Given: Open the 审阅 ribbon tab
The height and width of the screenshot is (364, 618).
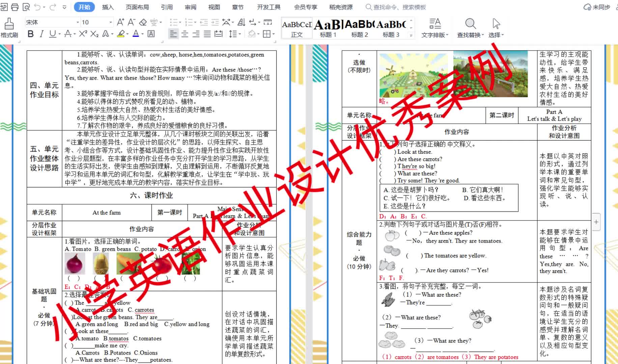Looking at the screenshot, I should pos(191,7).
